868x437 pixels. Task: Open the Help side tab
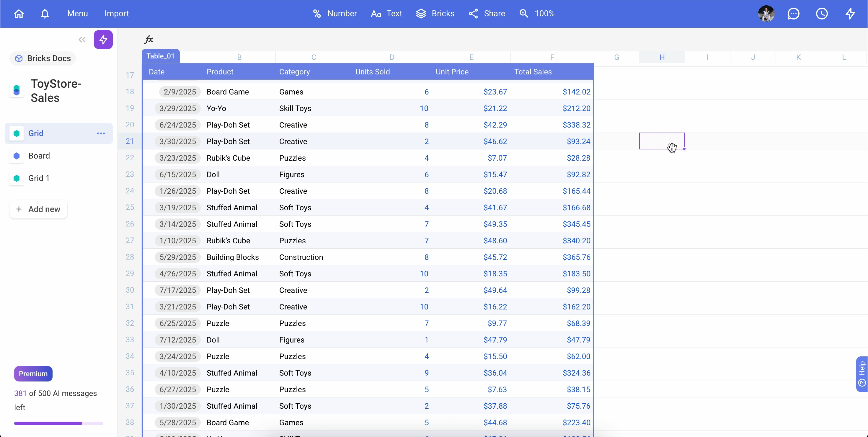[862, 374]
